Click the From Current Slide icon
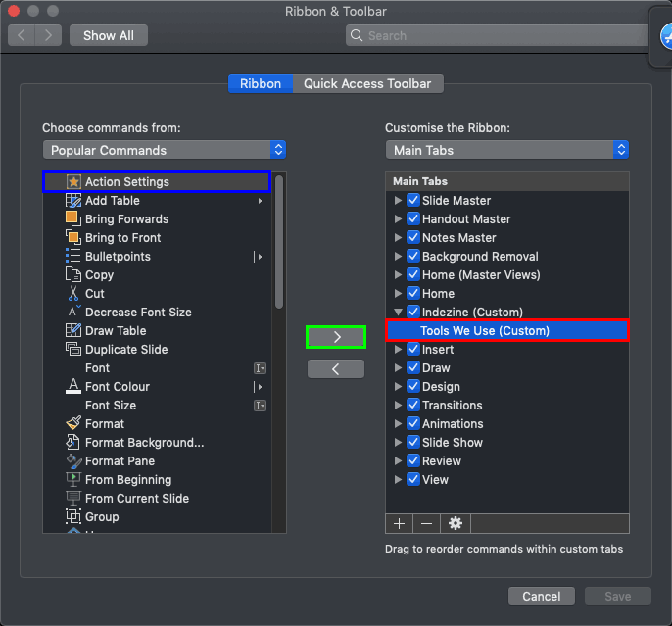The image size is (672, 626). click(73, 498)
